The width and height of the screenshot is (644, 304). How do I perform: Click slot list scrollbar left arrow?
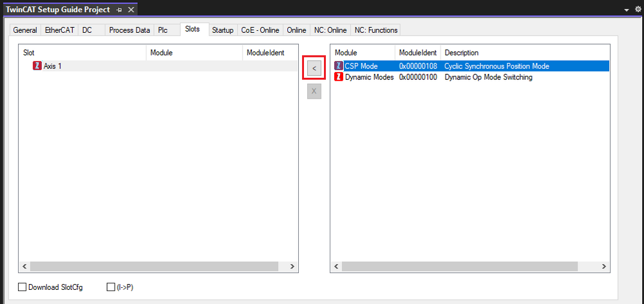(x=24, y=266)
